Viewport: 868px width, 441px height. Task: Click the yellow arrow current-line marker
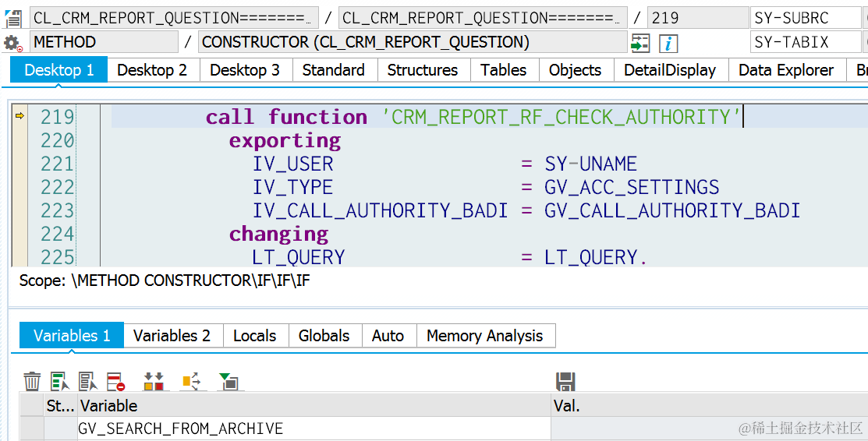click(x=19, y=115)
